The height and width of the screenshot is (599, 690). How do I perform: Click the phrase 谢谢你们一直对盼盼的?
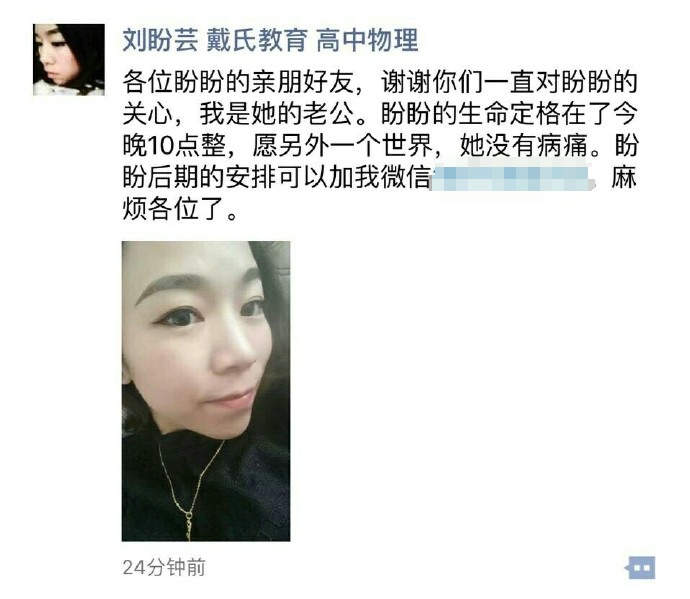pos(509,82)
